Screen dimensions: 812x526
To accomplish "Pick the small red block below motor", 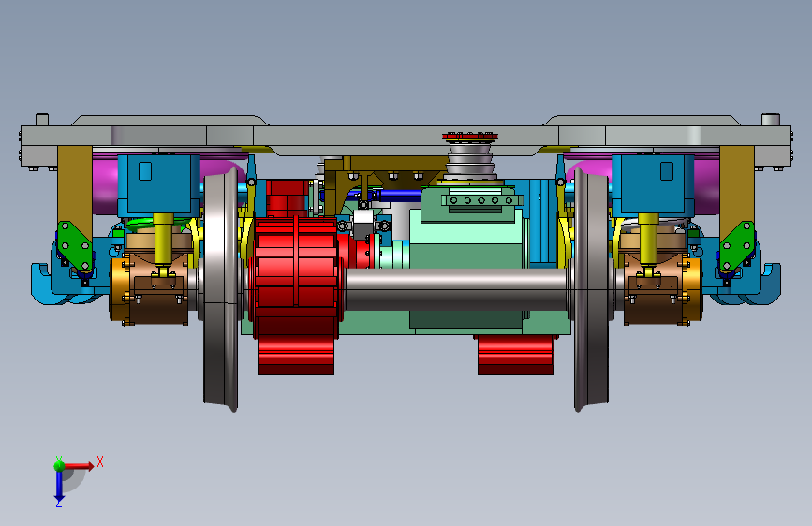I will click(516, 355).
